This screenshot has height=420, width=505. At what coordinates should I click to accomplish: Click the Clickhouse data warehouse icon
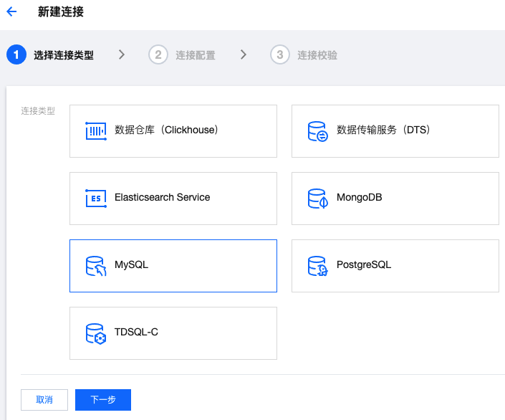pos(96,131)
